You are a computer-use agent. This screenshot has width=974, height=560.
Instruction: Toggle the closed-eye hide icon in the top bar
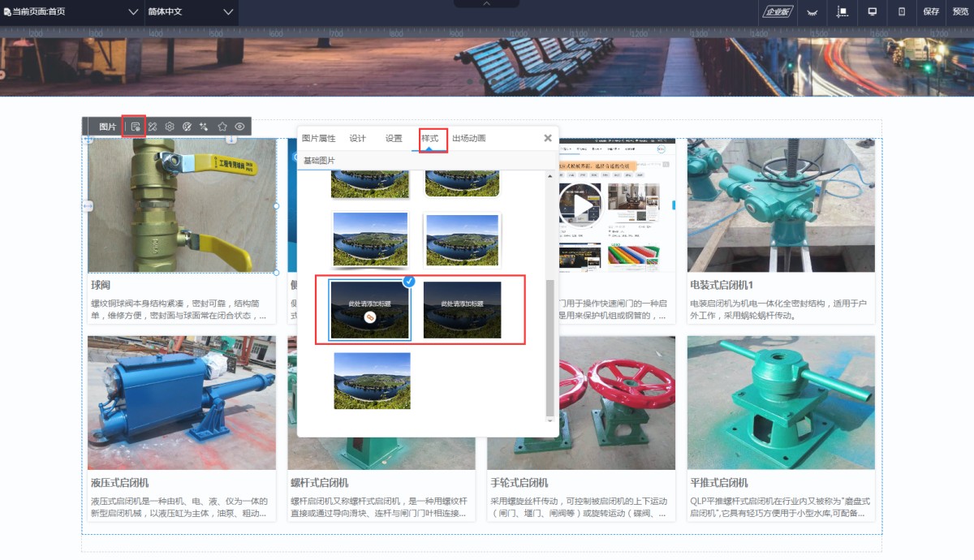pyautogui.click(x=812, y=12)
